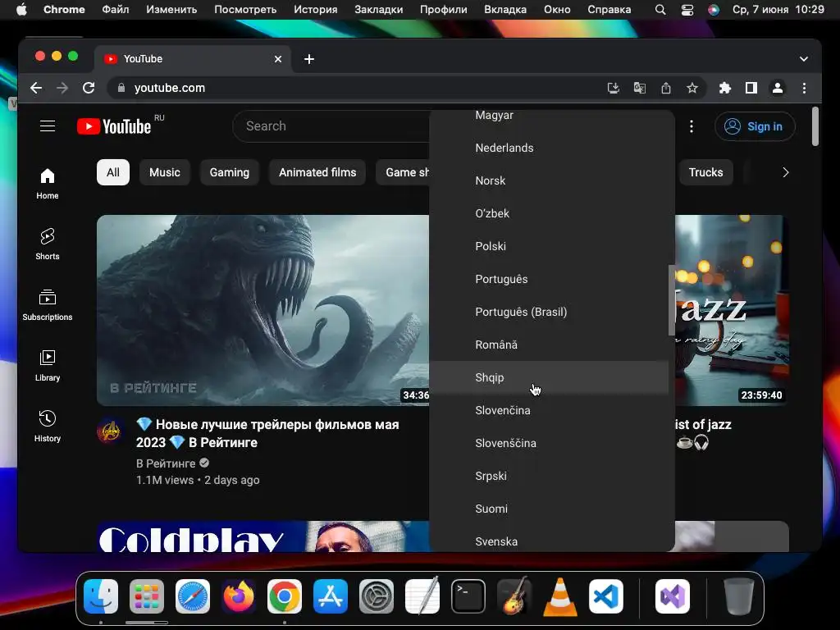Viewport: 840px width, 630px height.
Task: Launch Safari from the Dock
Action: tap(192, 596)
